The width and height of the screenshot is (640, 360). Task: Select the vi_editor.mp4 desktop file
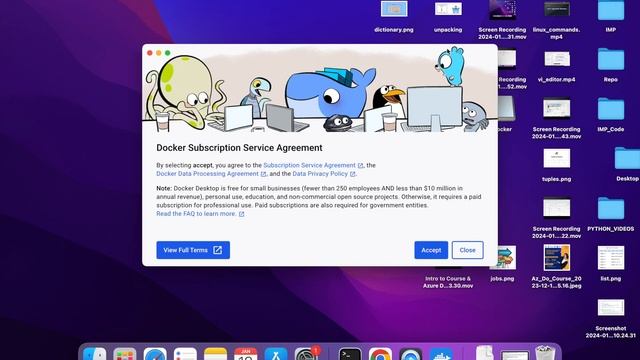click(556, 67)
